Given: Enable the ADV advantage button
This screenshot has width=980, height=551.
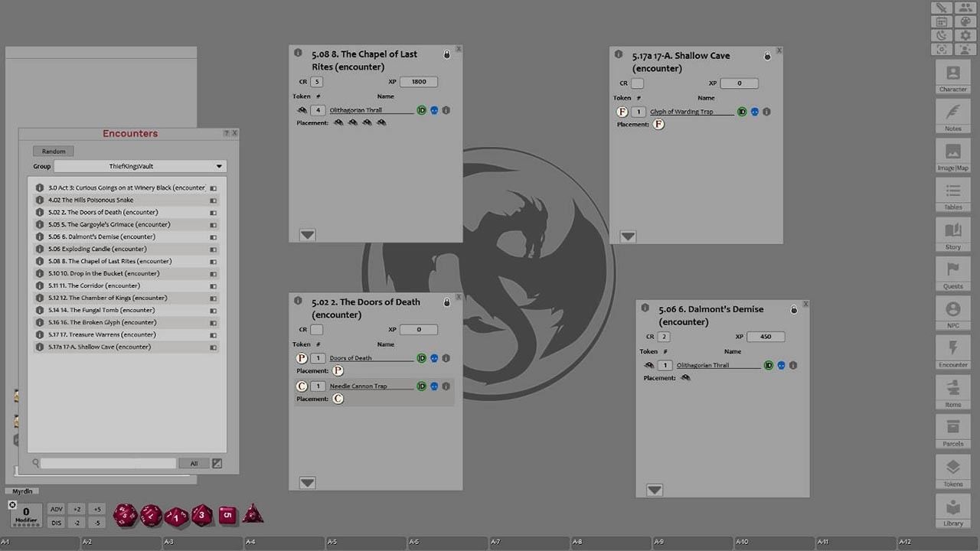Looking at the screenshot, I should click(56, 508).
